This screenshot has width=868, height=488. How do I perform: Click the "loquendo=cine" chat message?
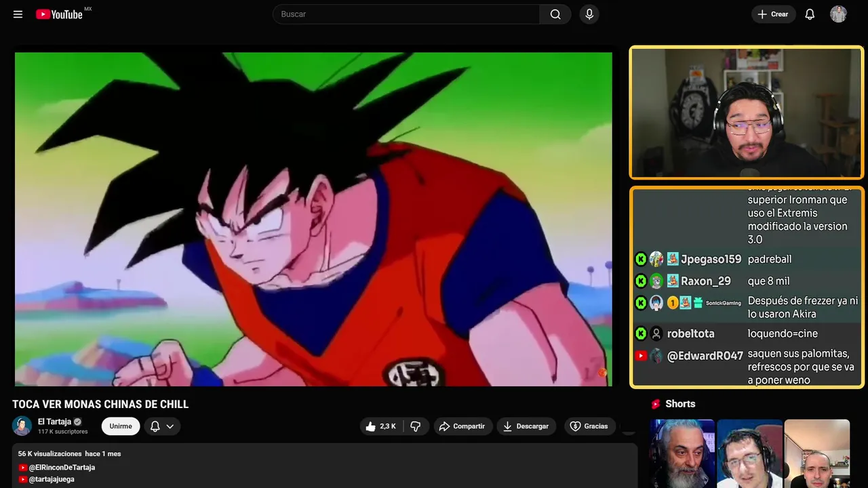pyautogui.click(x=783, y=333)
